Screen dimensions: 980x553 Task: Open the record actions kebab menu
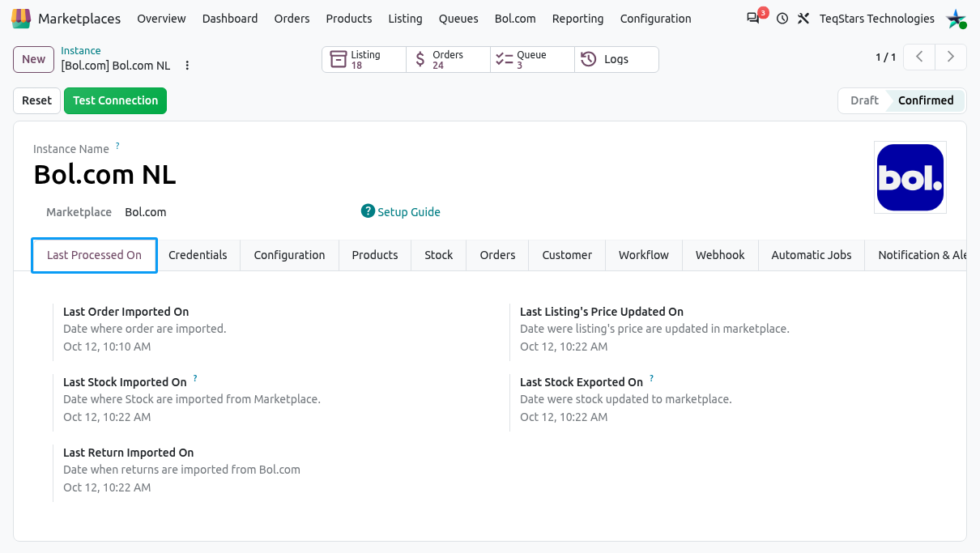point(187,66)
